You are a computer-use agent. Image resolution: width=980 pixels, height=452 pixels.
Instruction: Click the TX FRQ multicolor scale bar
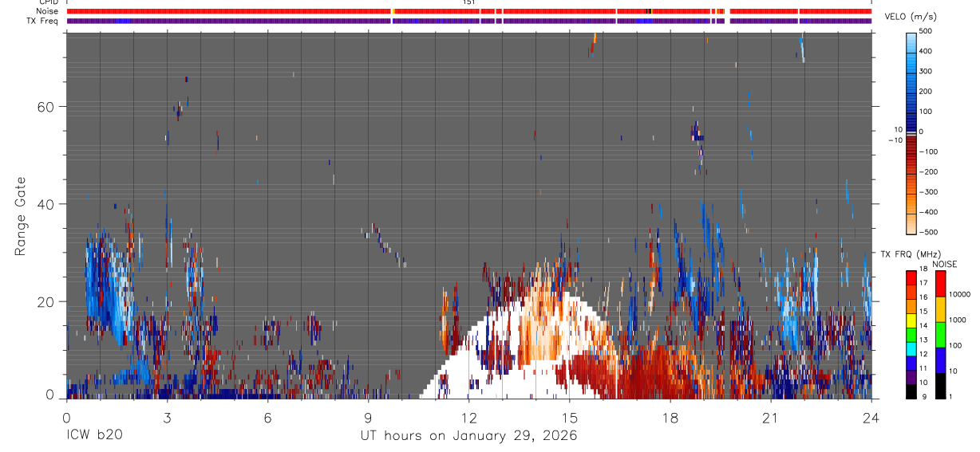pyautogui.click(x=911, y=335)
